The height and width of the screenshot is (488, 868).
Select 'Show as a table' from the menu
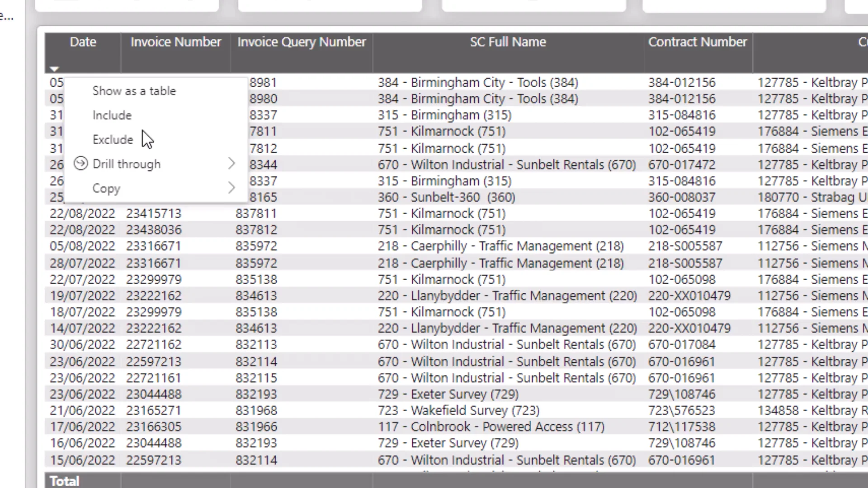(134, 91)
